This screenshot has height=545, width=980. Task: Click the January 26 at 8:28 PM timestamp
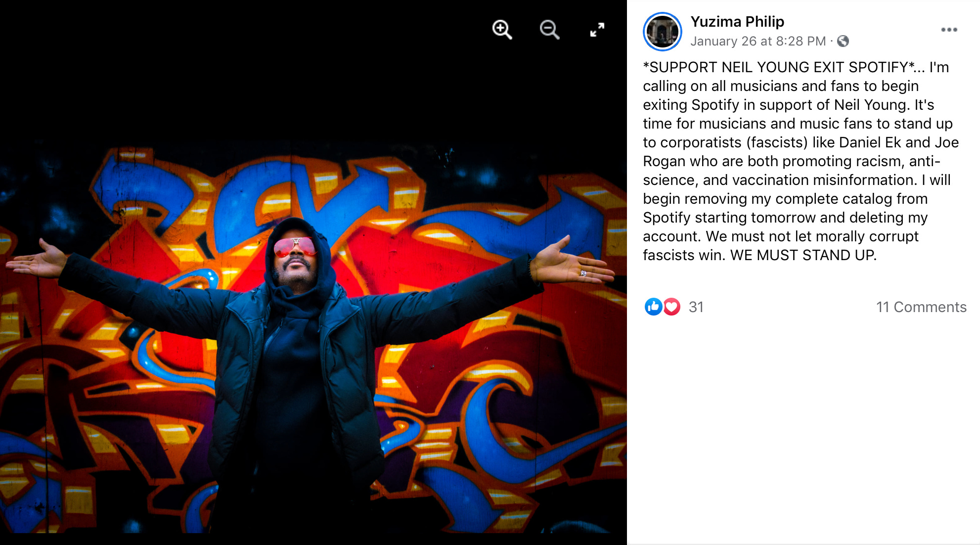758,41
